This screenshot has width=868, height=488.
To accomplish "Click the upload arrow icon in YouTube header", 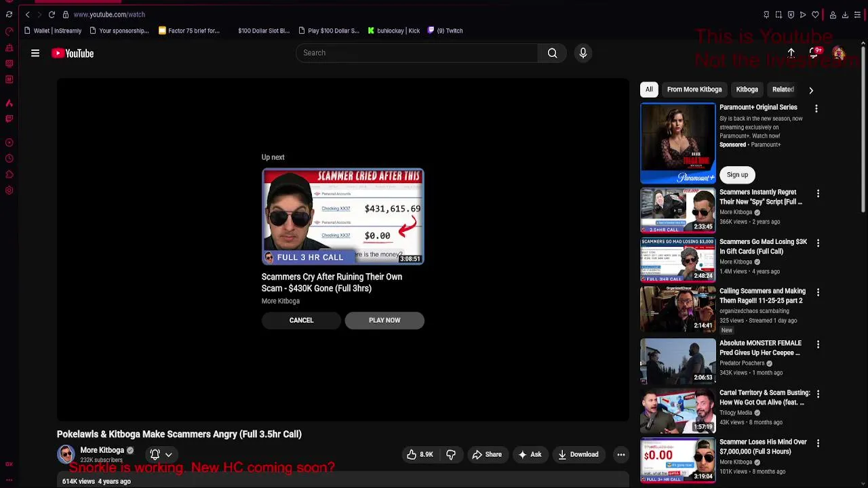I will tap(791, 53).
